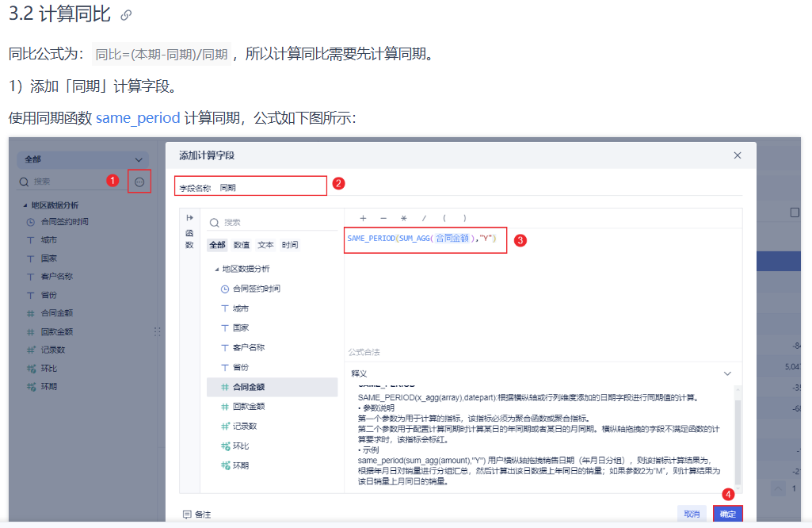Click T icon of 国家 in dialog
This screenshot has width=812, height=528.
tap(225, 328)
